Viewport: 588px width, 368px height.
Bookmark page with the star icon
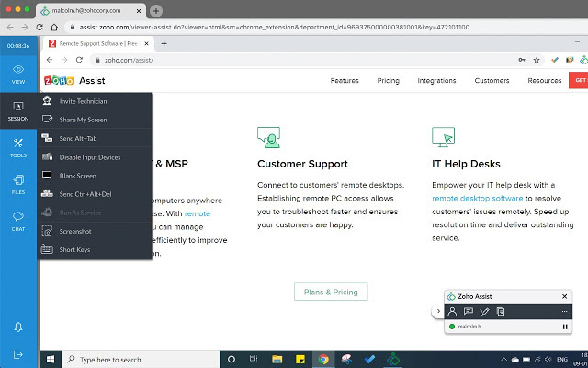point(537,59)
